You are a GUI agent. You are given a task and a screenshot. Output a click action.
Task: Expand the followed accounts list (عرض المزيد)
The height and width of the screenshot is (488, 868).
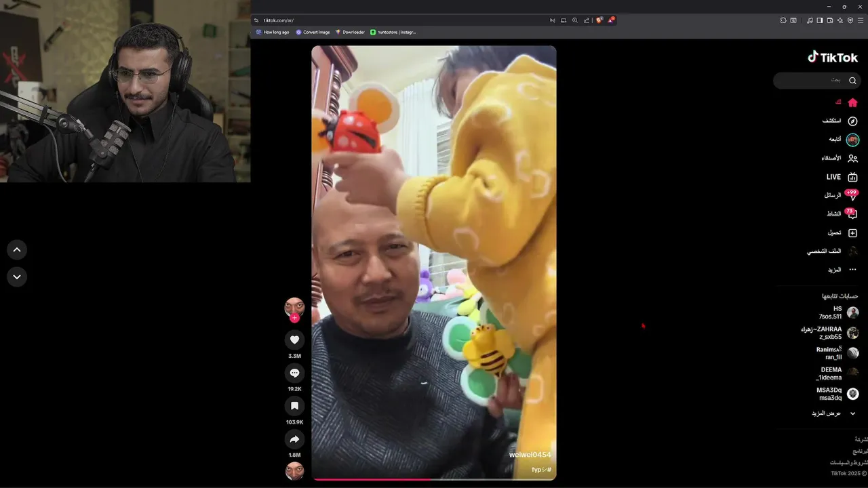click(x=834, y=413)
